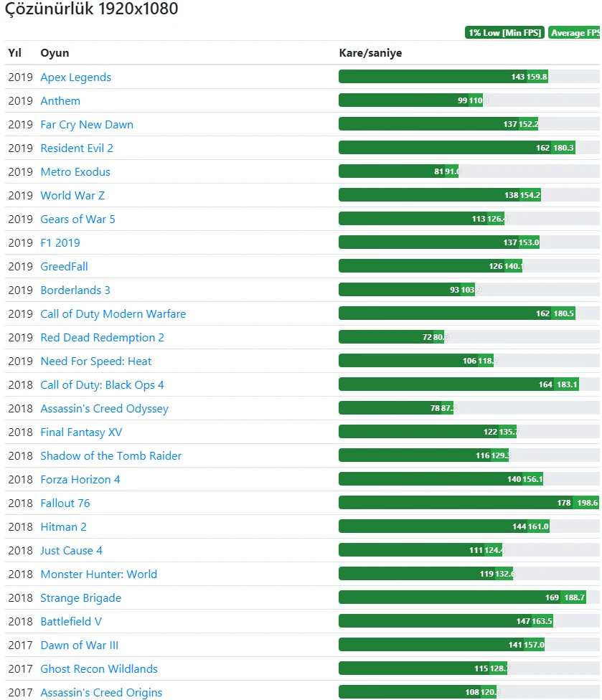Viewport: 602px width, 700px height.
Task: Click the Gears of War 5 link
Action: tap(77, 219)
